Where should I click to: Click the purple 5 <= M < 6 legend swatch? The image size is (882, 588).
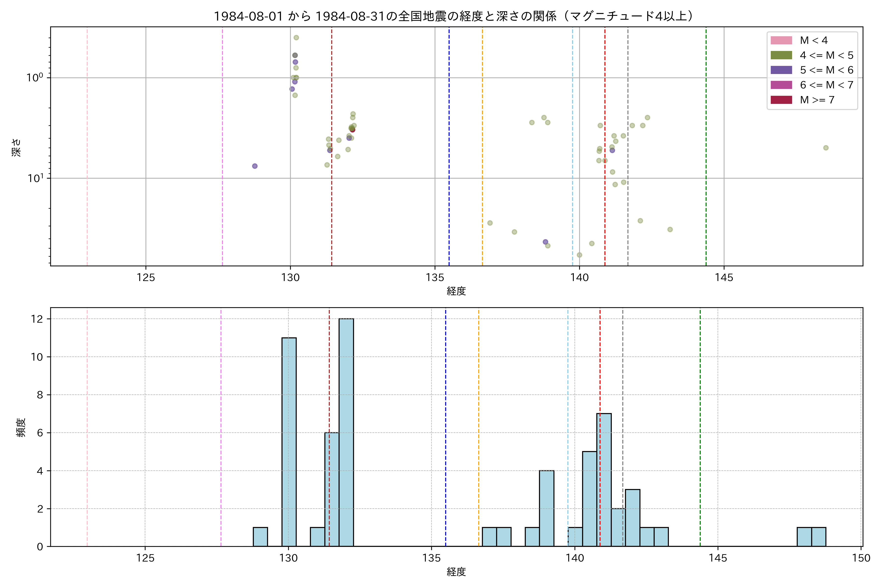point(781,70)
